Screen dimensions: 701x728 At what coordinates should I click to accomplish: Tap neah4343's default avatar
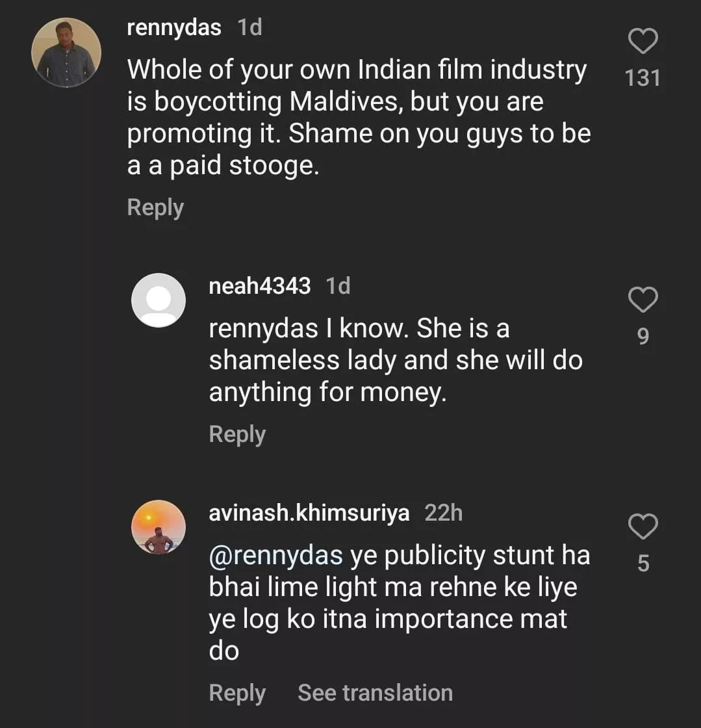[159, 300]
